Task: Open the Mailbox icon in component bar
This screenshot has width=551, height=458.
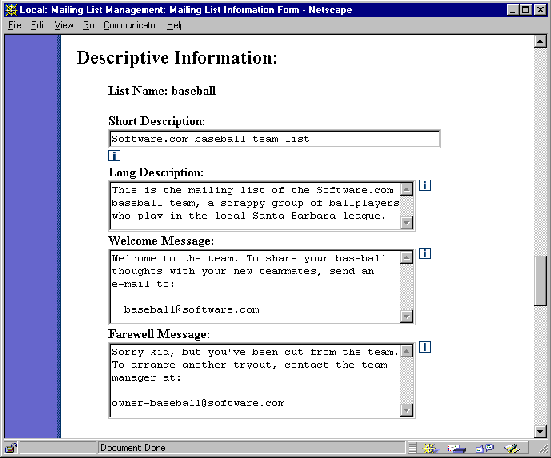Action: pos(456,448)
